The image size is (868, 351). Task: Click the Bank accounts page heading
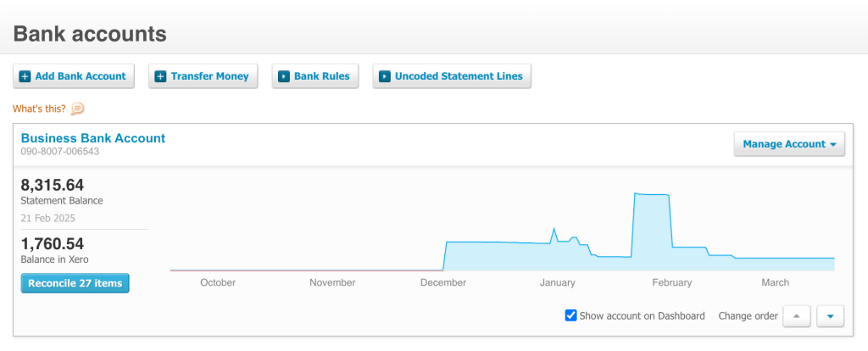(x=90, y=34)
